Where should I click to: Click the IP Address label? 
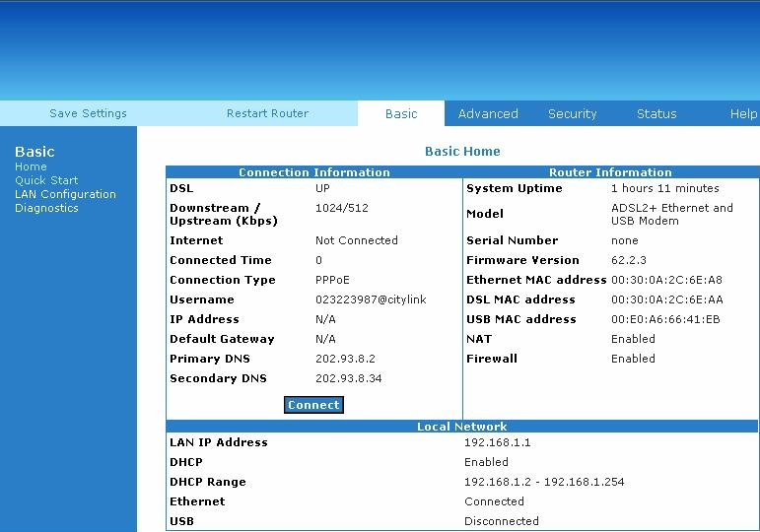[204, 319]
